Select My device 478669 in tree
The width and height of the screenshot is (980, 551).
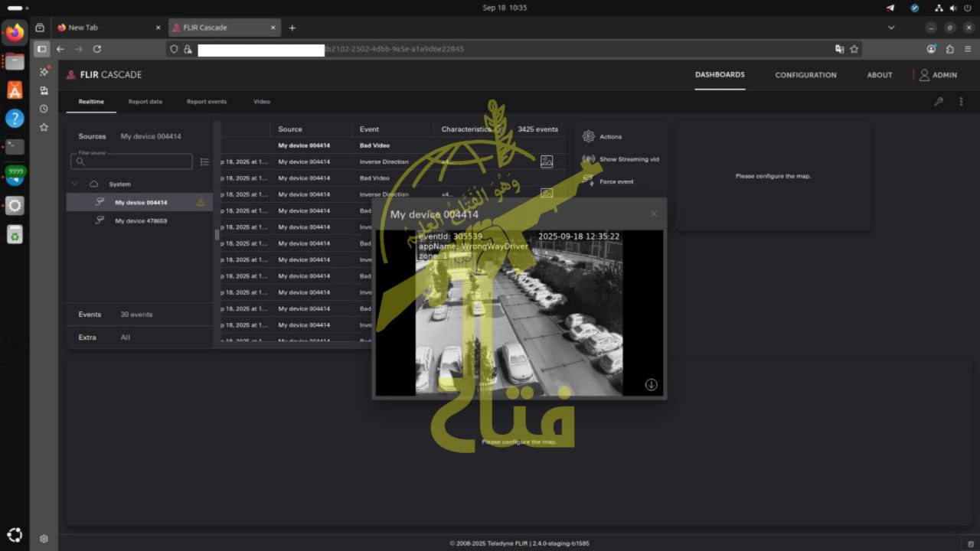(x=141, y=221)
